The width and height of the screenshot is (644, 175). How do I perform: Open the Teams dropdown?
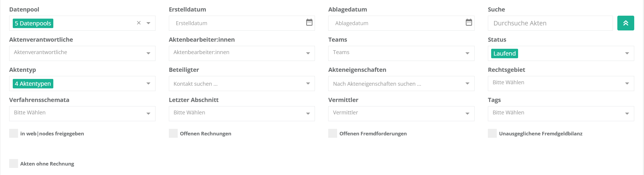[401, 53]
